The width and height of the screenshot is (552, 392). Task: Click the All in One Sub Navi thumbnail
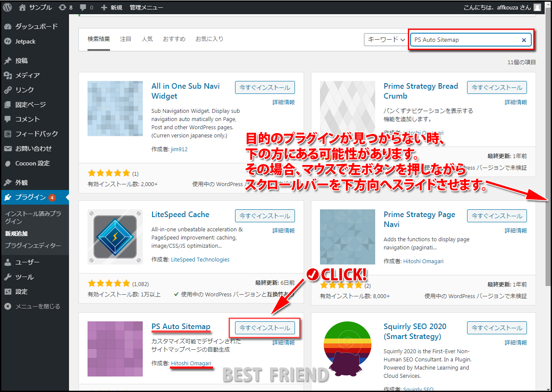click(115, 109)
